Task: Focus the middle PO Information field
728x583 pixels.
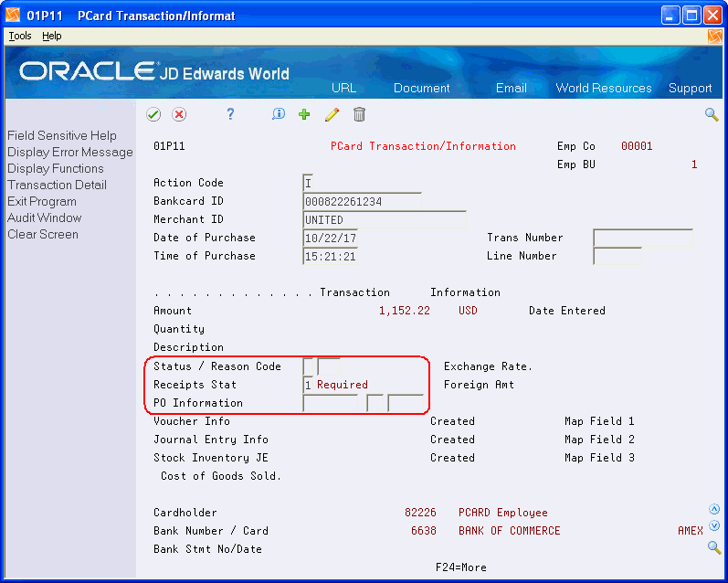Action: click(x=375, y=403)
